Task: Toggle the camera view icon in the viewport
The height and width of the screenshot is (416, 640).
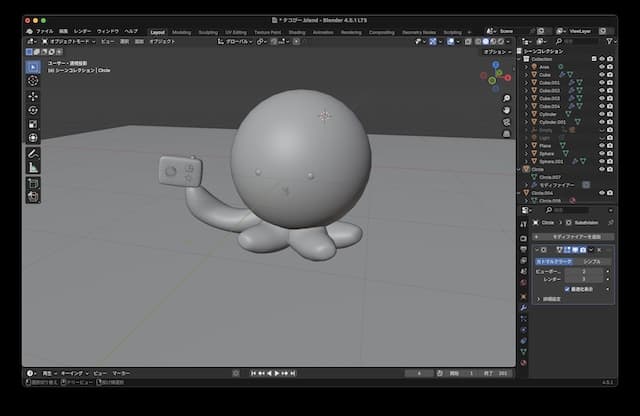Action: click(x=507, y=122)
